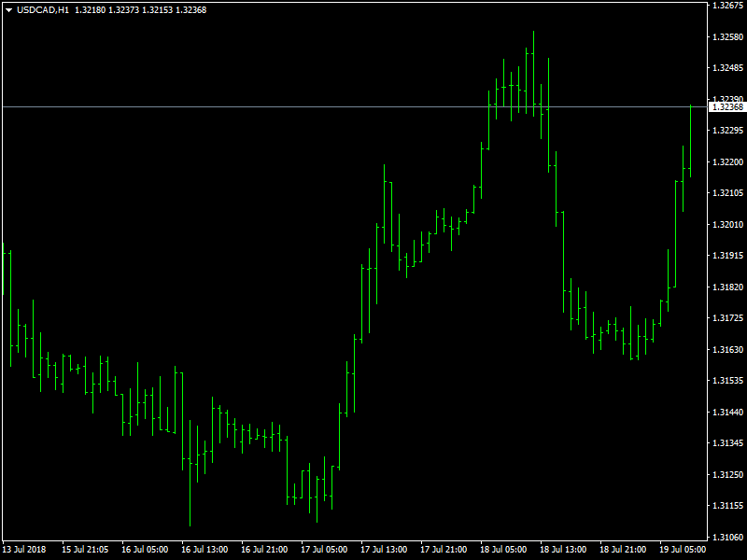This screenshot has width=747, height=560.
Task: Click time axis label 17 Jul 05:00
Action: pos(324,550)
